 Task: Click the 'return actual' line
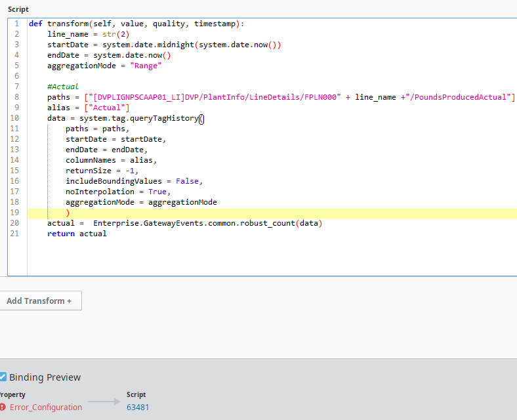pos(77,234)
